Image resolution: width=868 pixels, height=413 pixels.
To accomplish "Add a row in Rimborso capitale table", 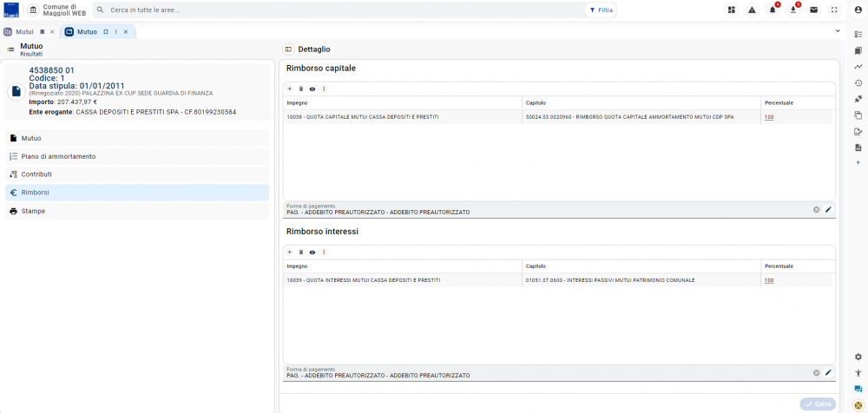I will click(290, 88).
